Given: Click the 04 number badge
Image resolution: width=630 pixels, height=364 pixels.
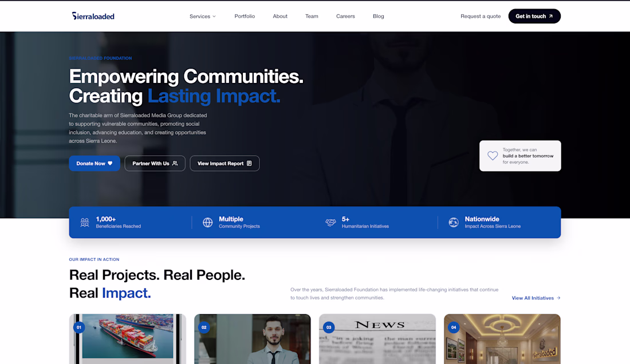Looking at the screenshot, I should pos(454,327).
